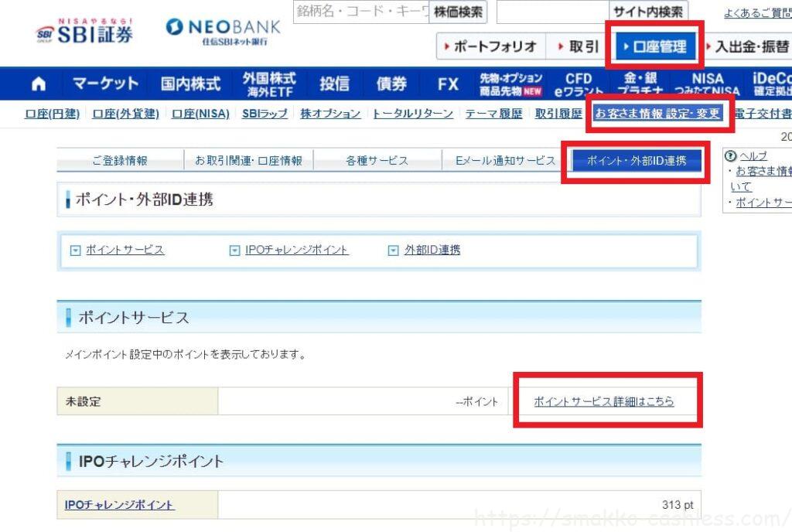Image resolution: width=792 pixels, height=532 pixels.
Task: Click the SBI証券 logo
Action: tap(84, 32)
